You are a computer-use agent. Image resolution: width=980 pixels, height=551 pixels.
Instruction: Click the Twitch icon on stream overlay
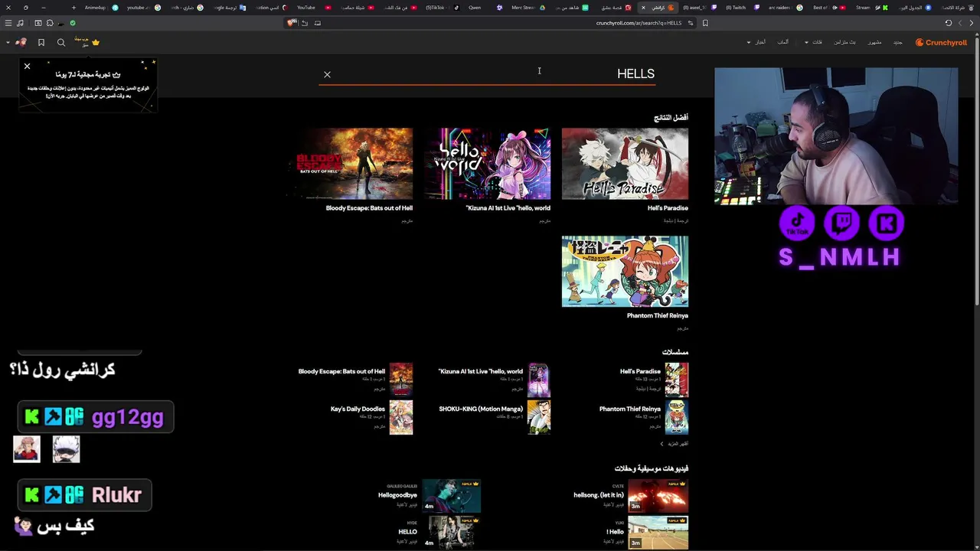tap(841, 223)
